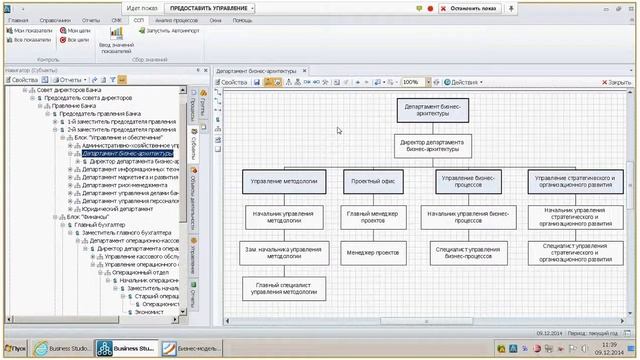Expand Департамент риск-менеджмента node
The image size is (640, 360).
pos(70,185)
